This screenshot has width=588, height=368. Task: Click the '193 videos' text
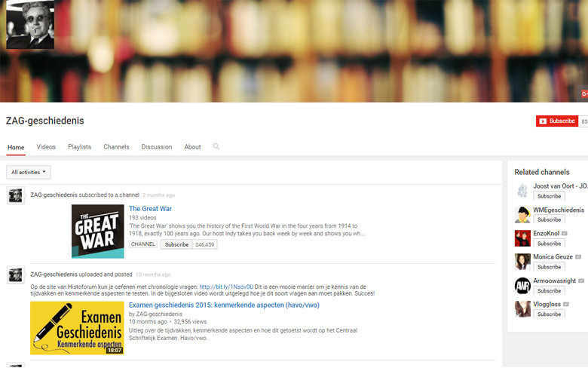[x=142, y=218]
